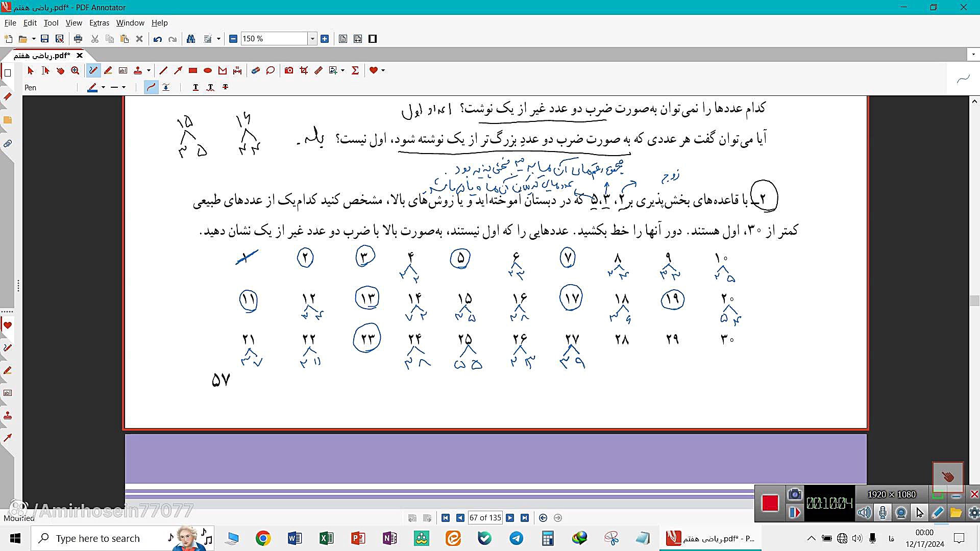
Task: Open the Tool menu
Action: [x=51, y=23]
